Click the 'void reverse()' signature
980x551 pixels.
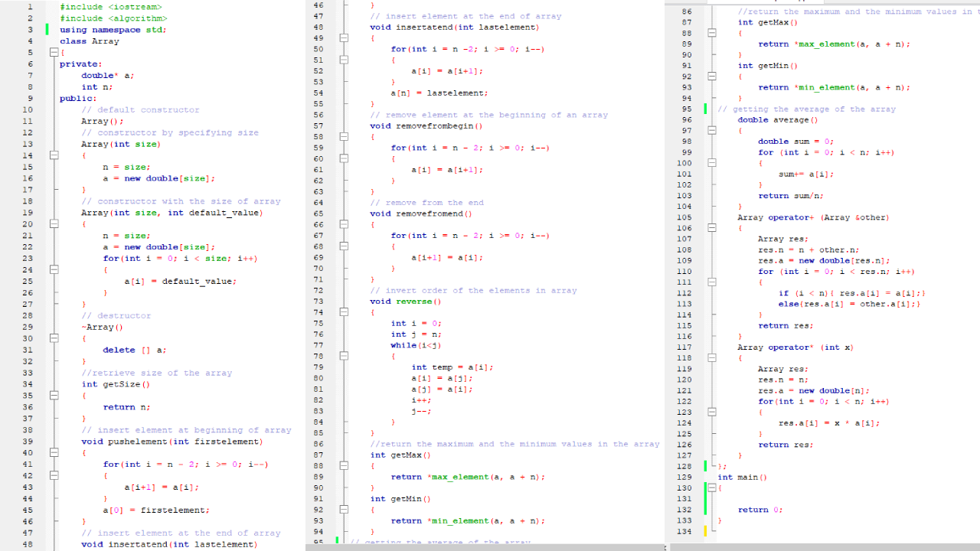(x=405, y=302)
